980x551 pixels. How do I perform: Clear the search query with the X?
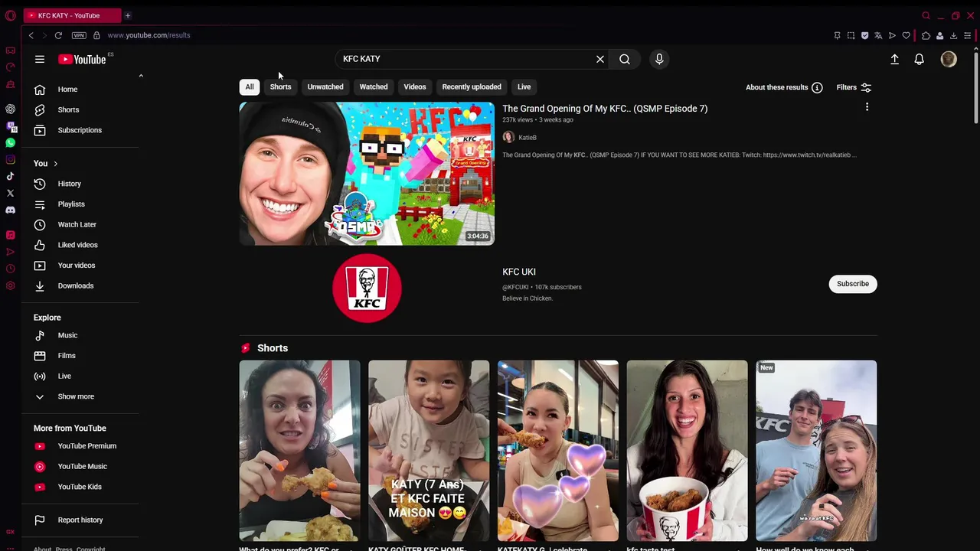point(600,59)
